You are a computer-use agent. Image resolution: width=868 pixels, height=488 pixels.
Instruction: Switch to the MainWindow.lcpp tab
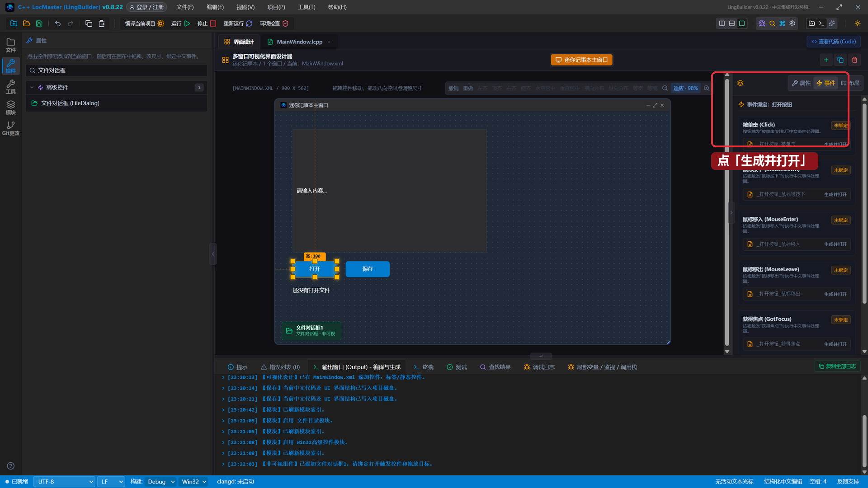pyautogui.click(x=299, y=42)
